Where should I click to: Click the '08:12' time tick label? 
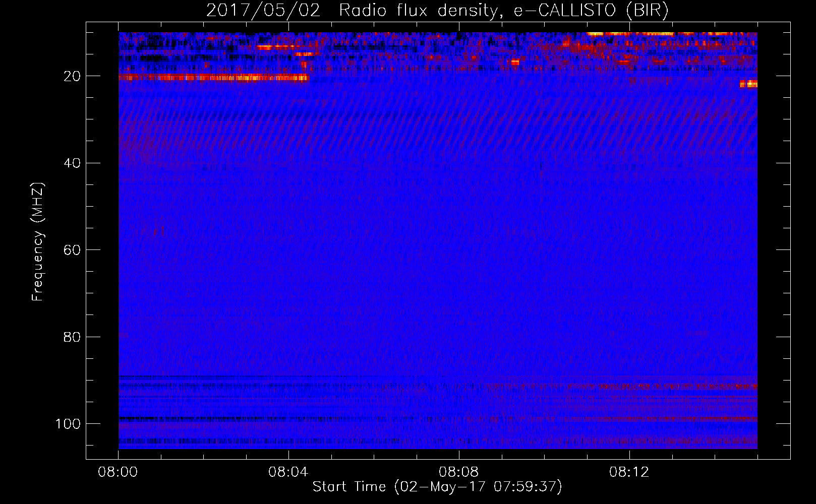click(629, 472)
